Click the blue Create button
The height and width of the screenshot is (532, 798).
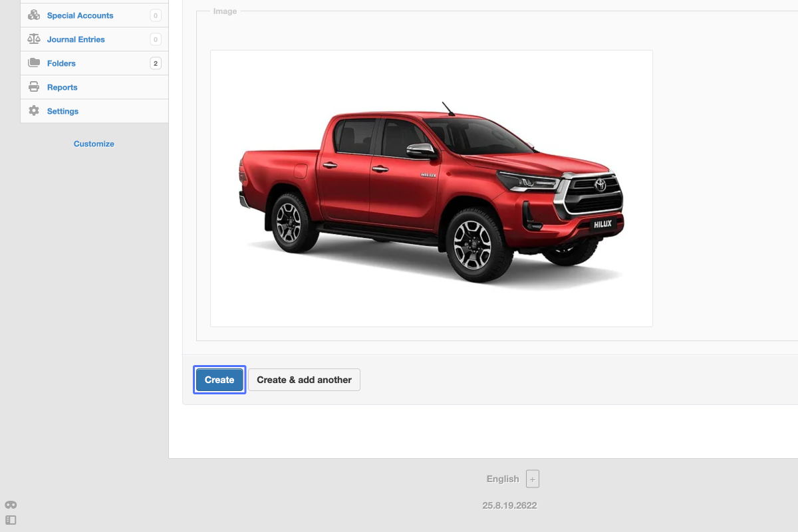[x=219, y=380]
